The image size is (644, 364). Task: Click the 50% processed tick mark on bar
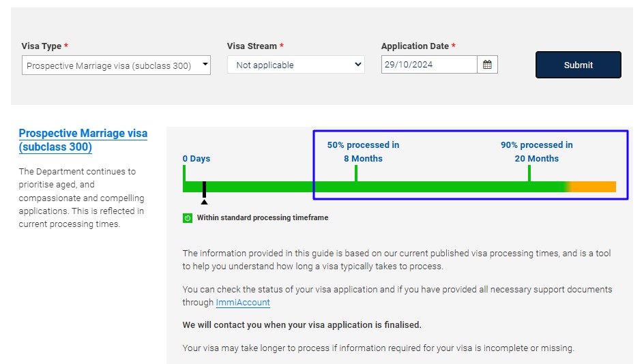pos(356,173)
